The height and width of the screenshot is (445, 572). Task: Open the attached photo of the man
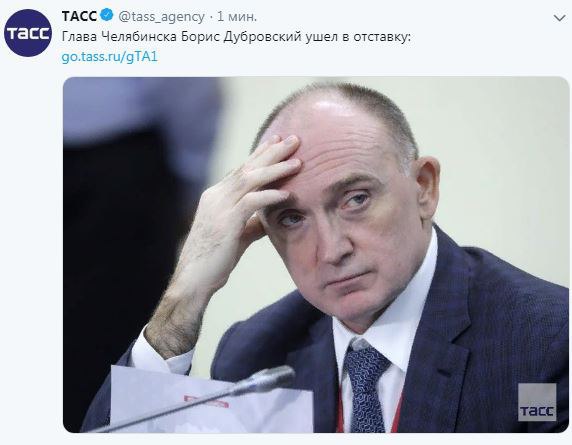pyautogui.click(x=316, y=255)
